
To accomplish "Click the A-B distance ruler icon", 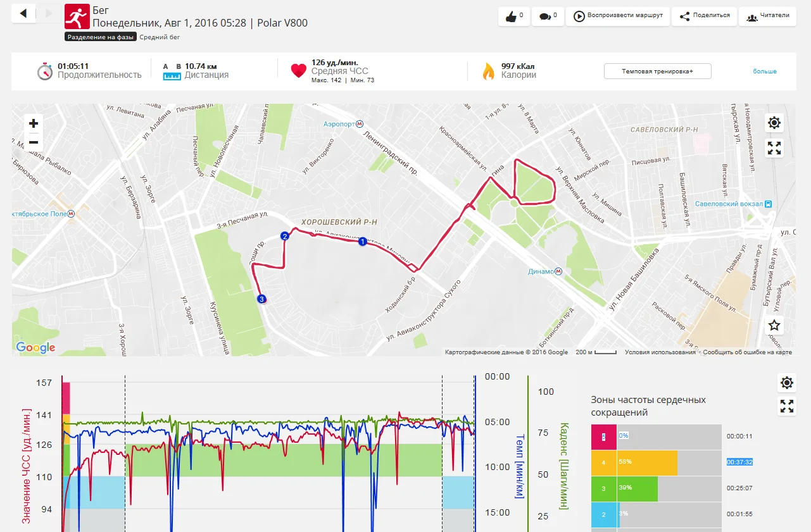I will pos(172,71).
